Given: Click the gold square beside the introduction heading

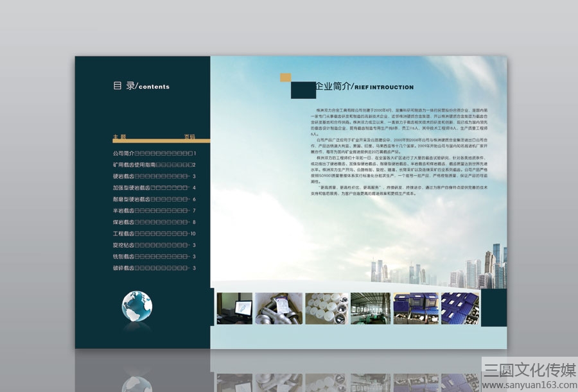Looking at the screenshot, I should 286,78.
